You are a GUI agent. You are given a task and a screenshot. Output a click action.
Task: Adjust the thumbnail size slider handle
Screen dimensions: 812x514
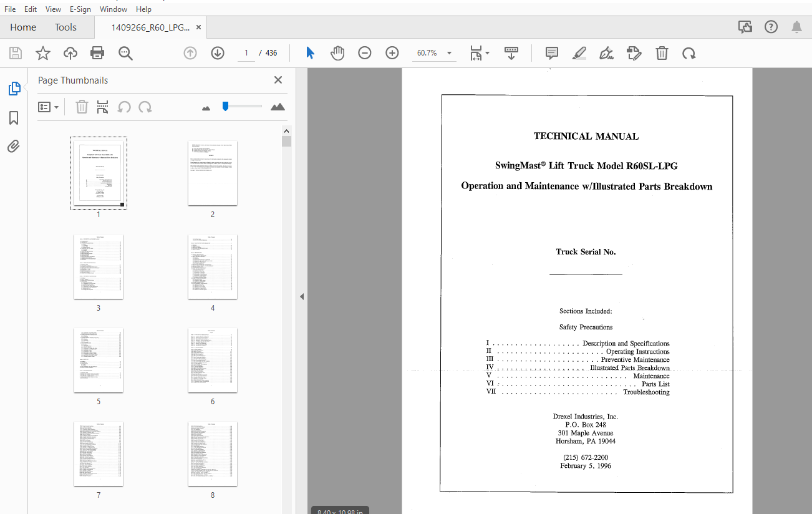tap(225, 107)
